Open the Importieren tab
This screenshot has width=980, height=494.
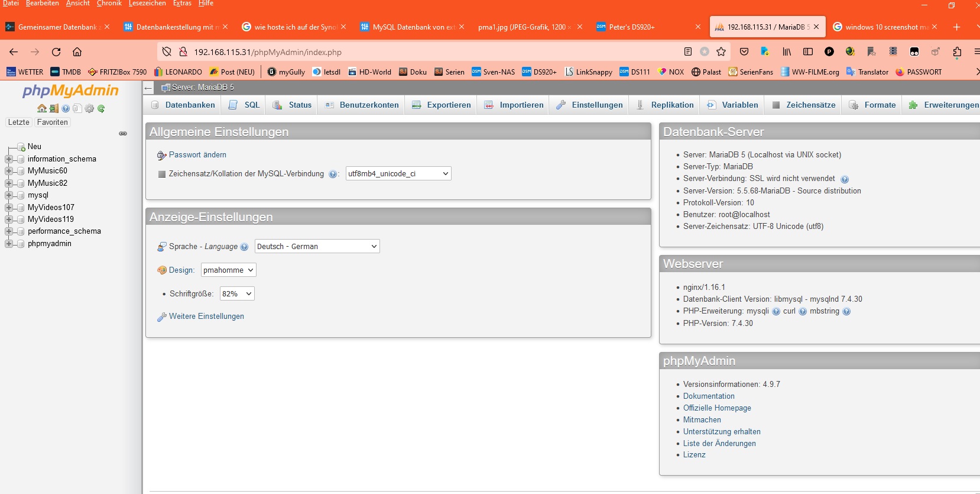coord(513,105)
